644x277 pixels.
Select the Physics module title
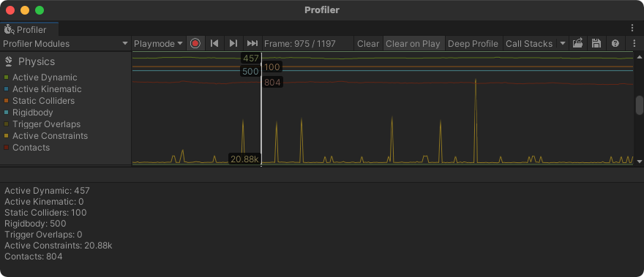click(37, 61)
